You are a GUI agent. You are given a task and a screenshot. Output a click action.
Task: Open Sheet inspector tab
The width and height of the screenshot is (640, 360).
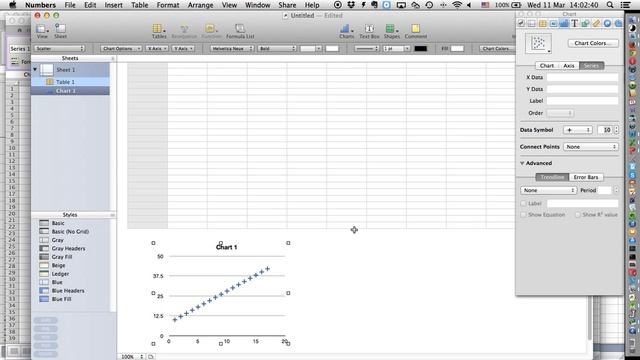pyautogui.click(x=531, y=24)
